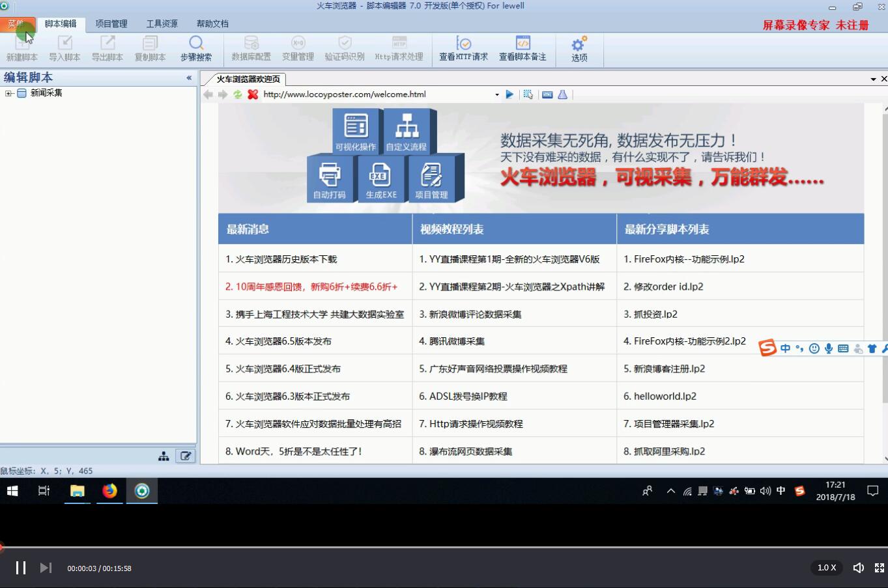Click the flow tree icon under script panel
This screenshot has width=888, height=588.
[x=164, y=456]
